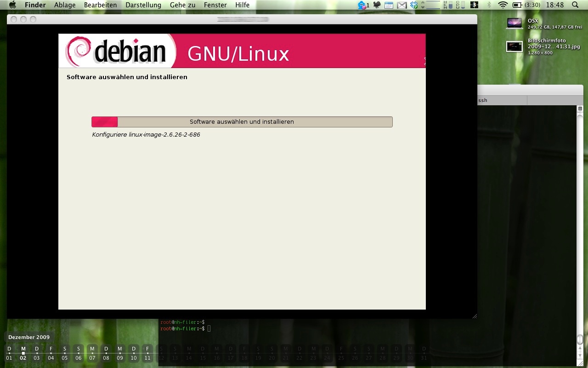Open the Apple menu

tap(12, 5)
